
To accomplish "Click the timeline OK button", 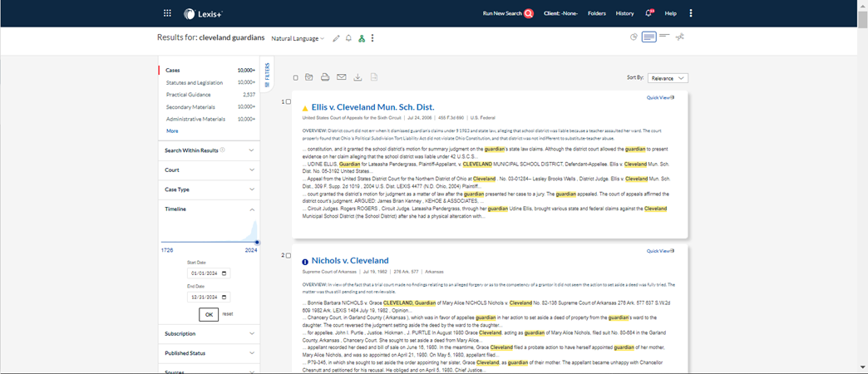I will point(209,314).
